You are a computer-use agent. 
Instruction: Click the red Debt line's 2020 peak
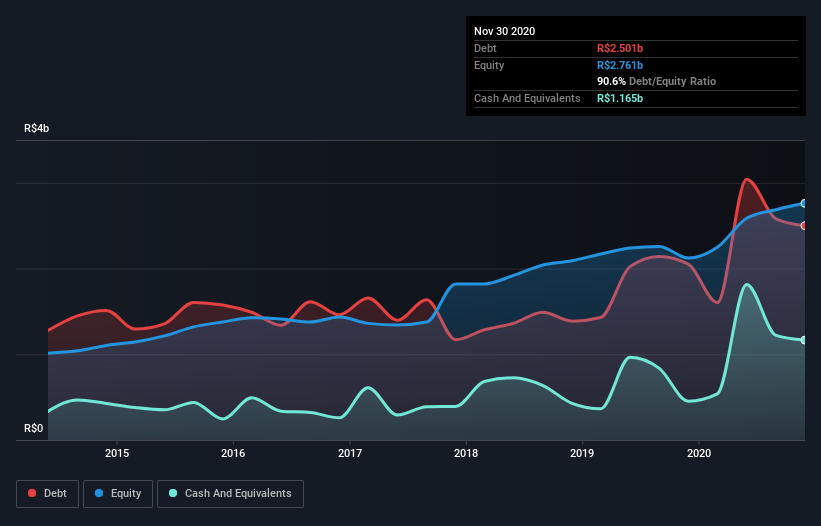(747, 180)
